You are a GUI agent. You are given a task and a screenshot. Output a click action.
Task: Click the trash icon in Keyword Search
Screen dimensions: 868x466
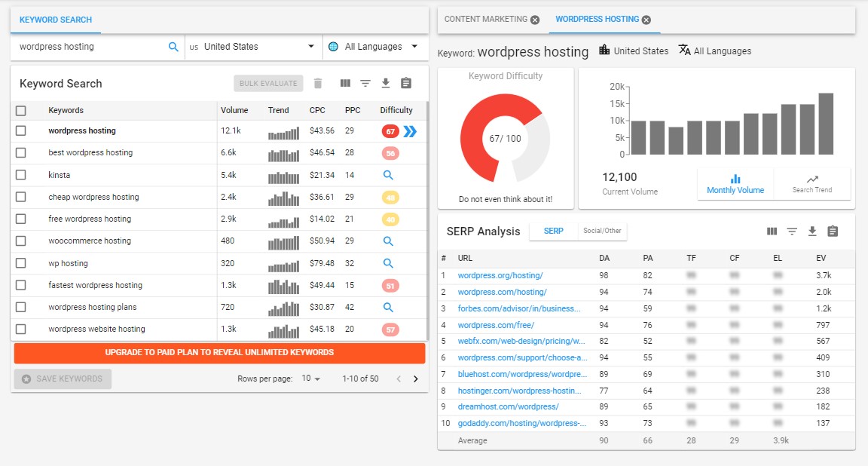[x=318, y=84]
